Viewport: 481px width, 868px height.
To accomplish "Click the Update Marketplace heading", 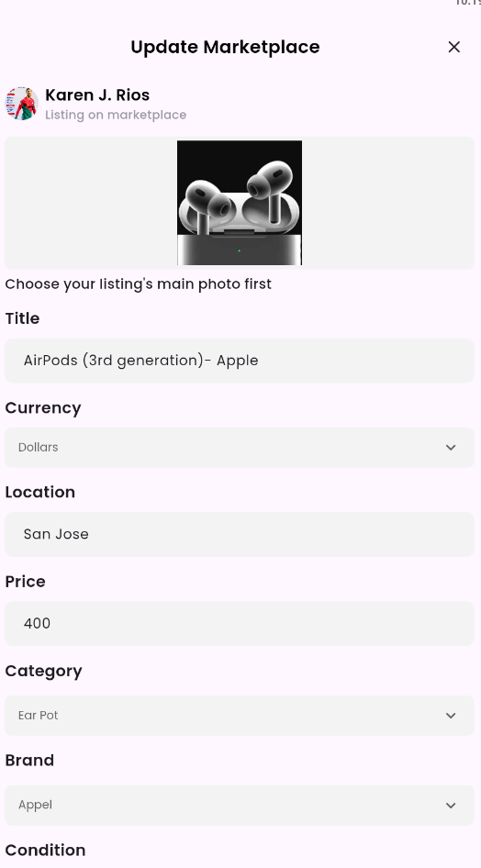I will click(225, 47).
